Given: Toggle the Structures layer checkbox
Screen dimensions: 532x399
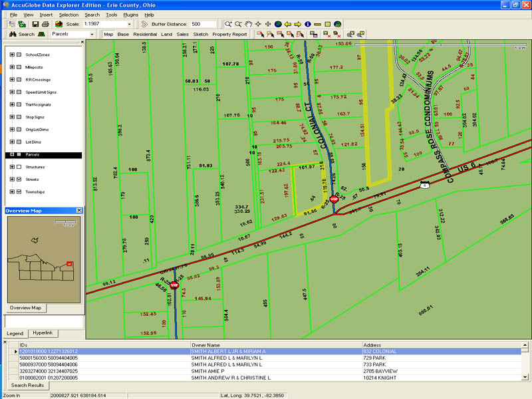Looking at the screenshot, I should 19,167.
